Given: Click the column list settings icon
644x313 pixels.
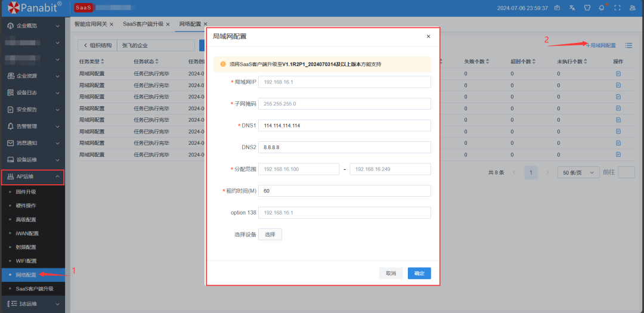Looking at the screenshot, I should (x=629, y=45).
